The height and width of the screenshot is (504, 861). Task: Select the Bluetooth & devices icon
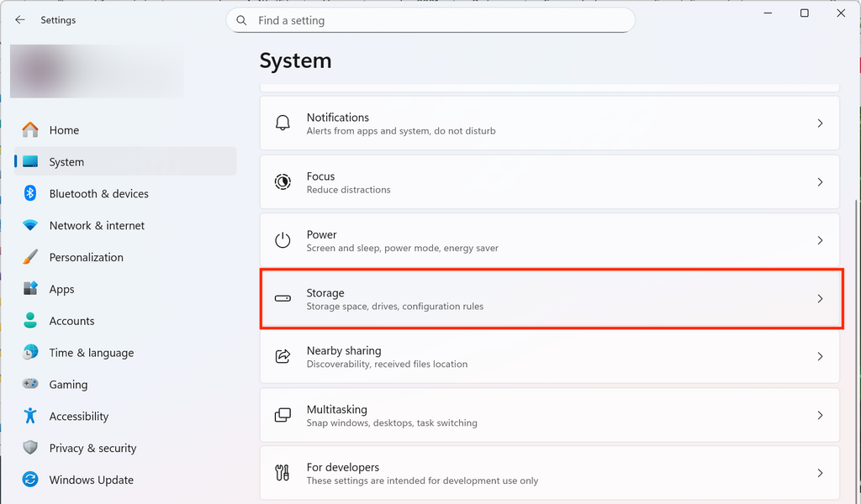(x=30, y=193)
